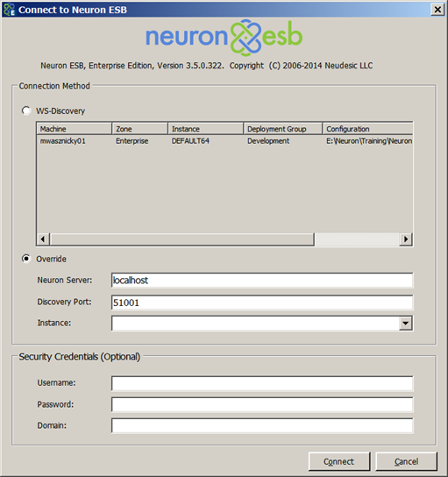Click the Discovery Port input field
448x477 pixels.
[262, 303]
